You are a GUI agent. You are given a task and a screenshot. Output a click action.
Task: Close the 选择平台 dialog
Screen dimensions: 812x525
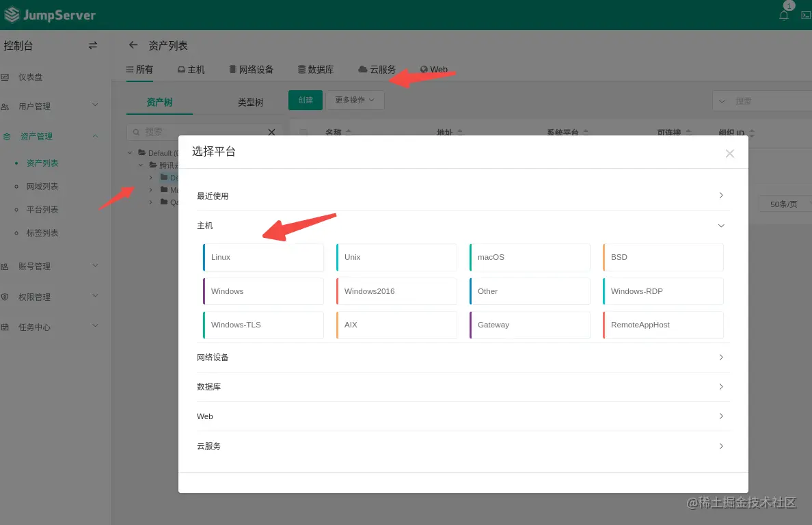[730, 153]
